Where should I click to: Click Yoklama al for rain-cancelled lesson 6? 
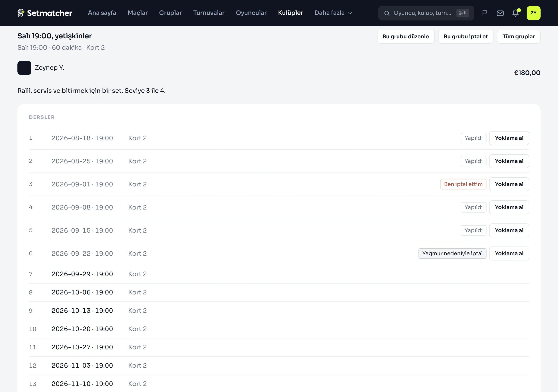(509, 253)
